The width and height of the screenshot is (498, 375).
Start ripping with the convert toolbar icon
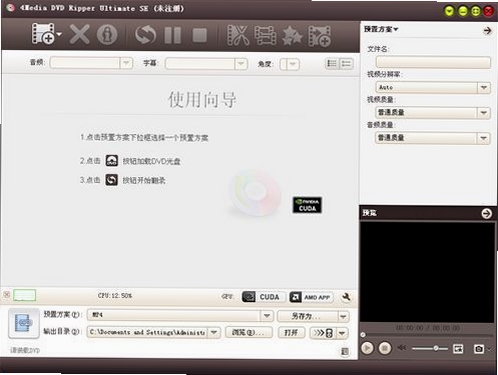pos(145,35)
